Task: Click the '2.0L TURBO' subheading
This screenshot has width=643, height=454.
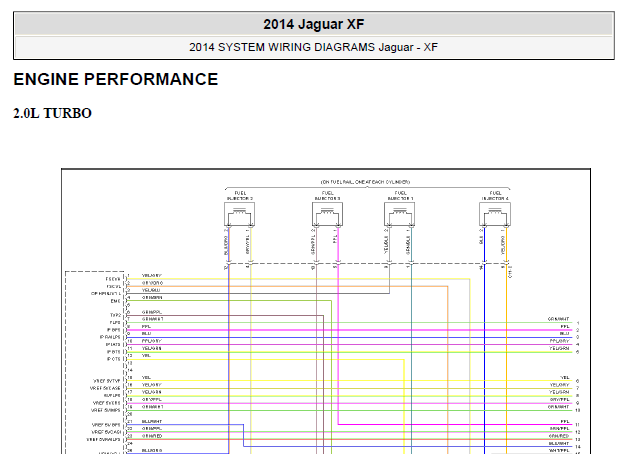Action: 52,113
